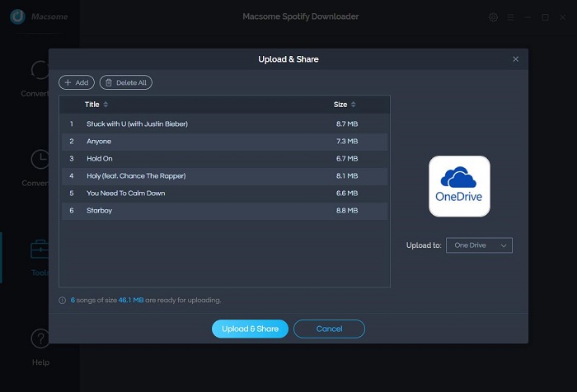Screen dimensions: 577x392
Task: Close the Upload & Share dialog
Action: (x=515, y=59)
